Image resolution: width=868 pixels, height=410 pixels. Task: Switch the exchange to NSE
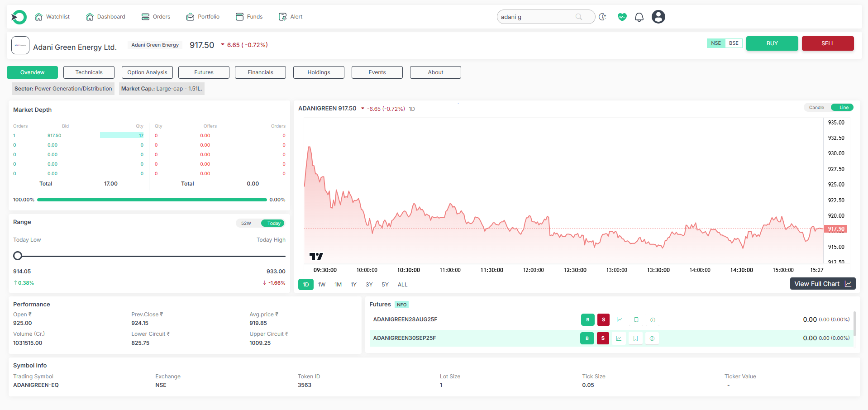[716, 43]
